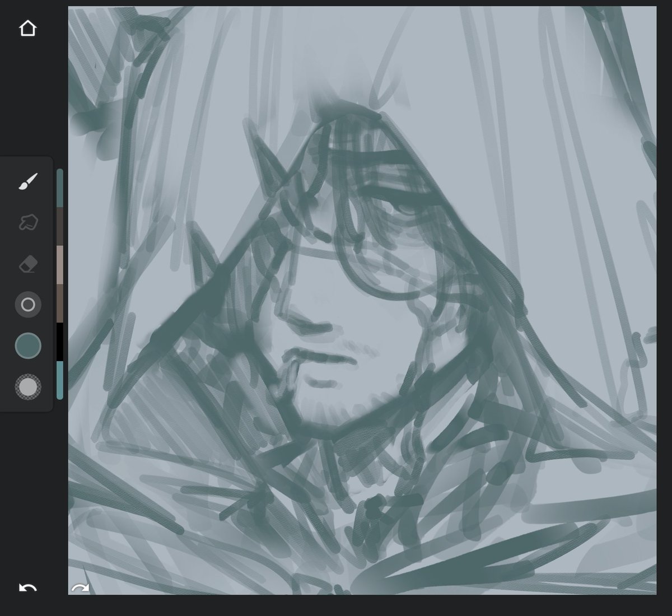672x616 pixels.
Task: Pick the light taupe palette strip color
Action: tap(60, 265)
